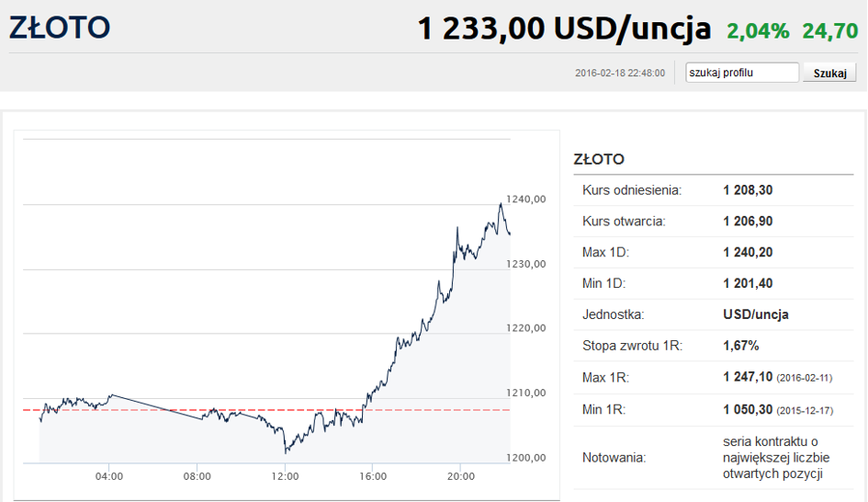The height and width of the screenshot is (502, 868).
Task: Click the chart low point near 12:00
Action: coord(286,452)
